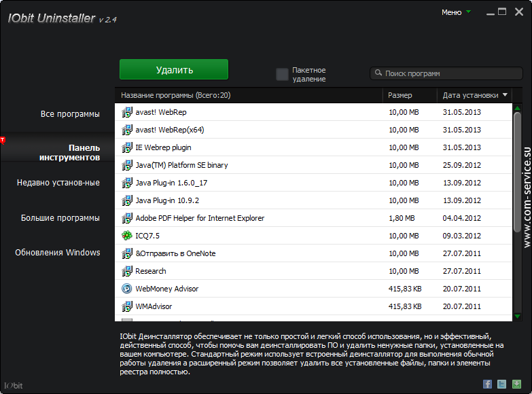This screenshot has width=532, height=394.
Task: Open the Facebook share icon
Action: [x=487, y=384]
